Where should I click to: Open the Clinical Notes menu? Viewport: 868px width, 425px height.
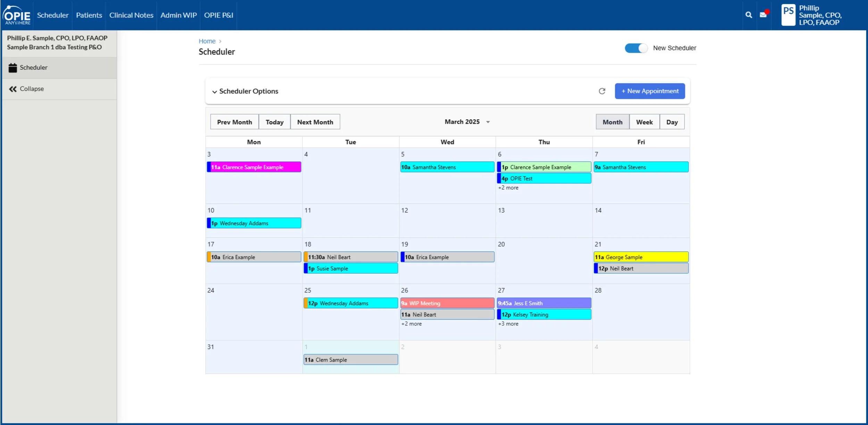[131, 15]
